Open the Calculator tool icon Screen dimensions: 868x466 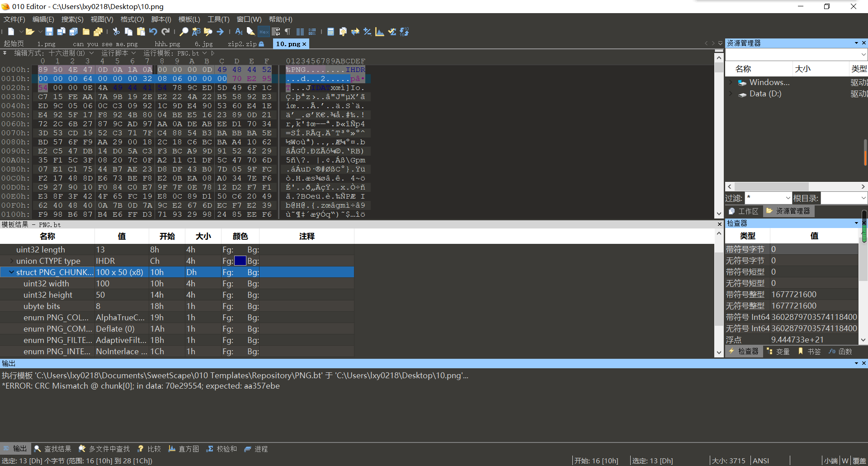click(330, 32)
